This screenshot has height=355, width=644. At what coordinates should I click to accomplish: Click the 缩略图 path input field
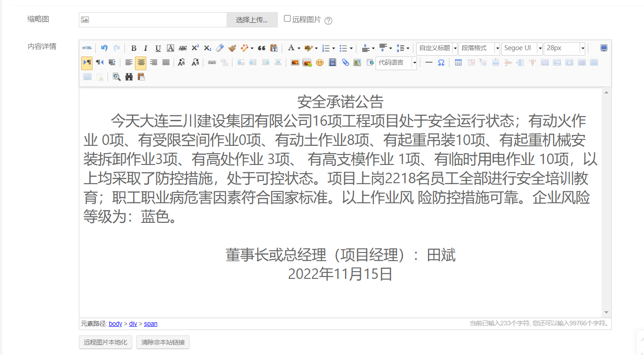point(153,20)
